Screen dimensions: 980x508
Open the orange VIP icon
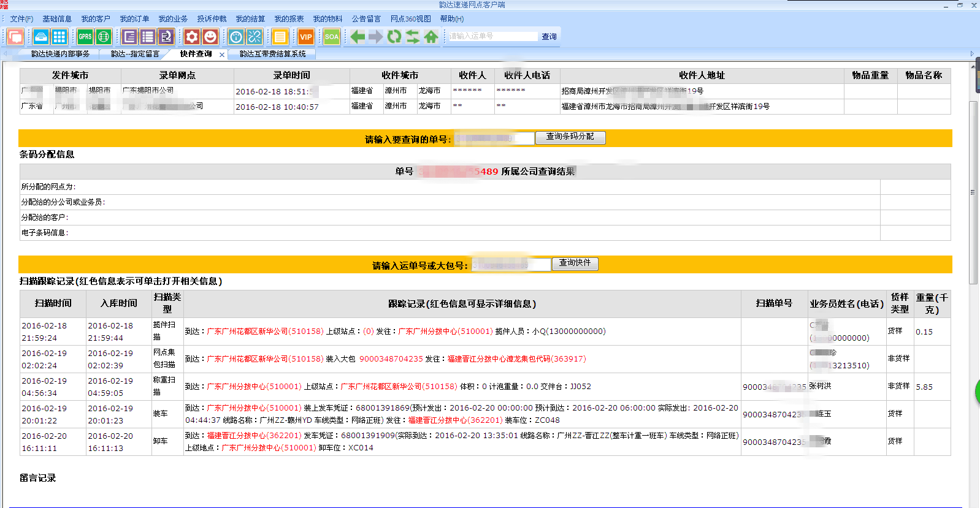pos(306,37)
